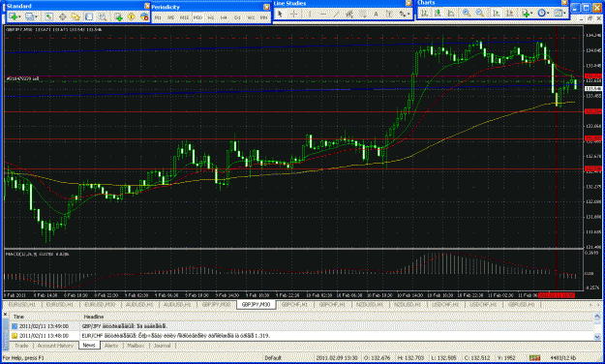
Task: Close the Periodicity floating toolbar
Action: tap(266, 7)
